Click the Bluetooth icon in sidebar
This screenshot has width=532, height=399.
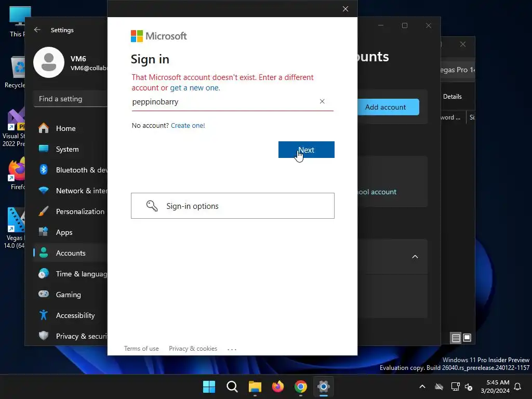click(44, 169)
